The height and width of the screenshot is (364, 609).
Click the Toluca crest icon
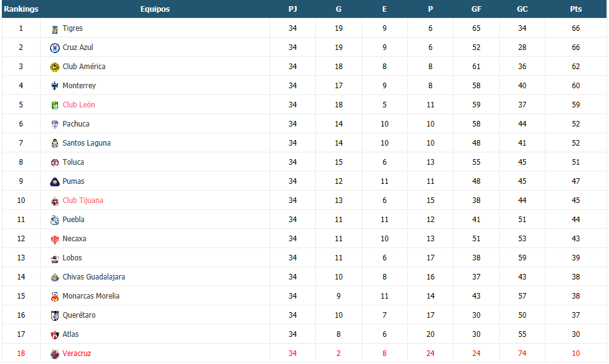coord(55,163)
